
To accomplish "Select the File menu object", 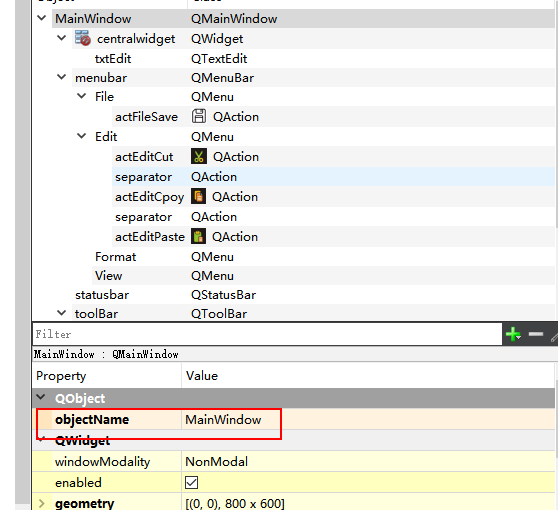I will (104, 96).
